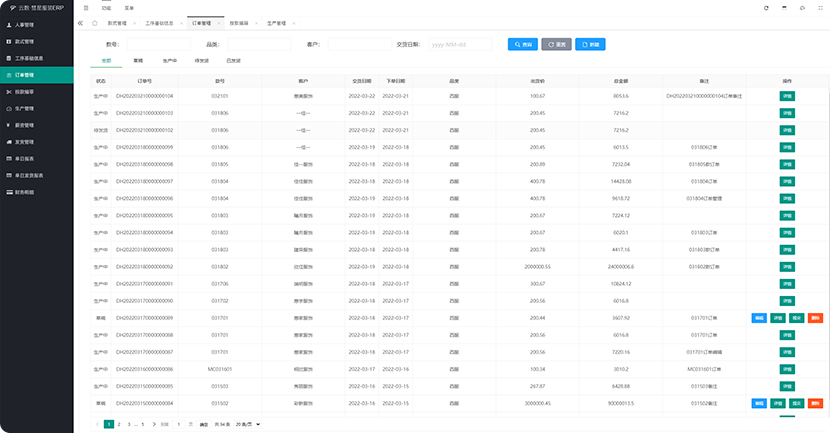The image size is (830, 433).
Task: Click the scissors icon in the sidebar
Action: (9, 92)
